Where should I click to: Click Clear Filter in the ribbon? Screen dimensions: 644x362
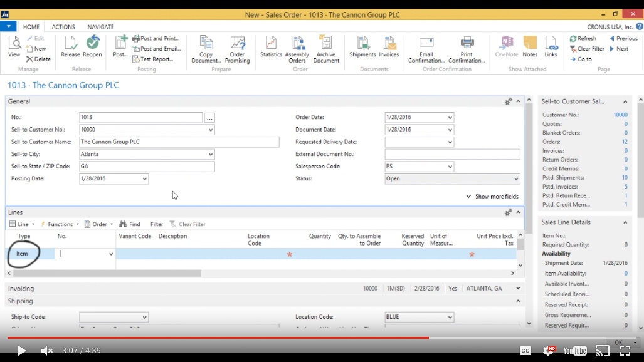(x=587, y=48)
